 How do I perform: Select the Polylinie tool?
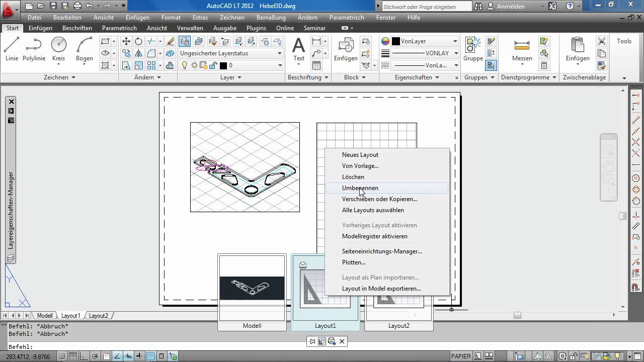pos(34,49)
